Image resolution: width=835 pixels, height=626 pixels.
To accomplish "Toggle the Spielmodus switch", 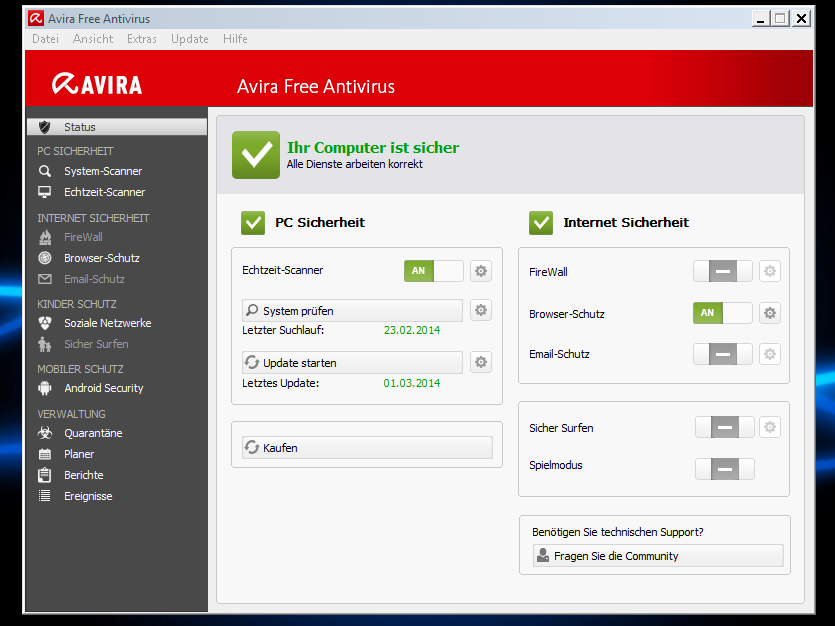I will coord(725,469).
